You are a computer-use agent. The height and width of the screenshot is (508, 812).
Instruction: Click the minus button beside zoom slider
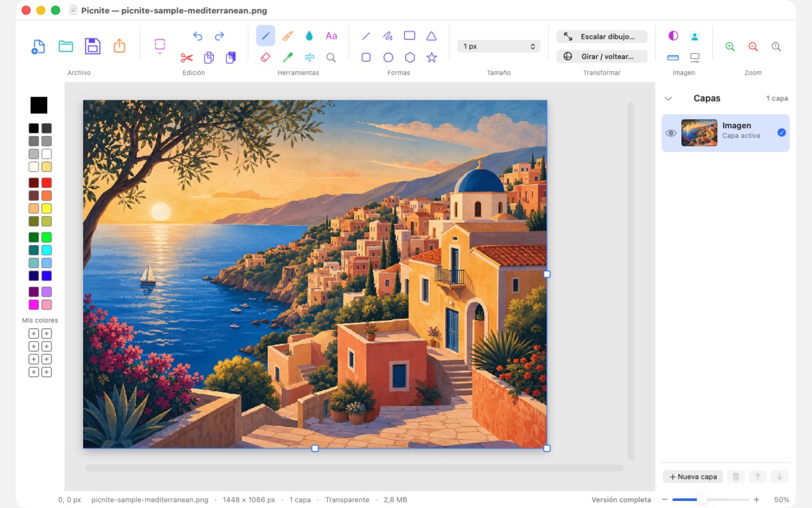pyautogui.click(x=665, y=500)
